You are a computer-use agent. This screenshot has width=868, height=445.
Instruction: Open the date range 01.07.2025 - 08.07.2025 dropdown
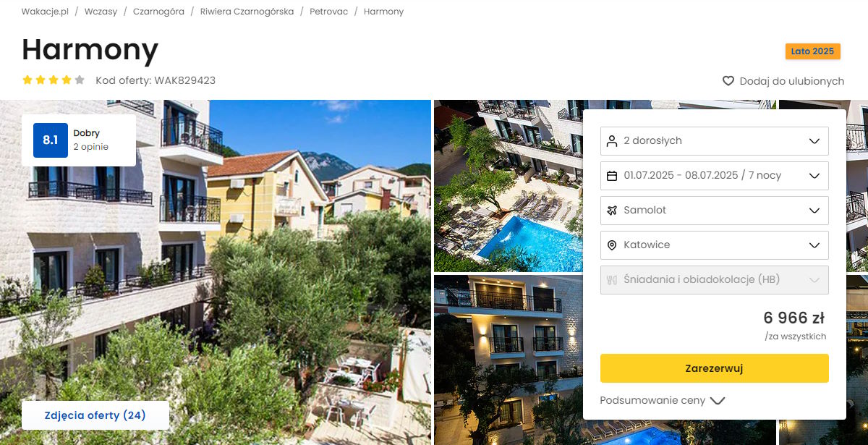click(715, 175)
